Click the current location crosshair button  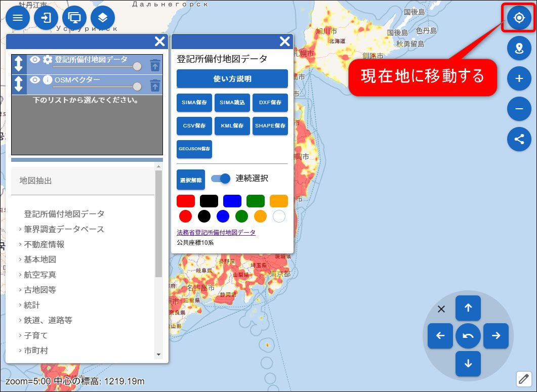519,18
